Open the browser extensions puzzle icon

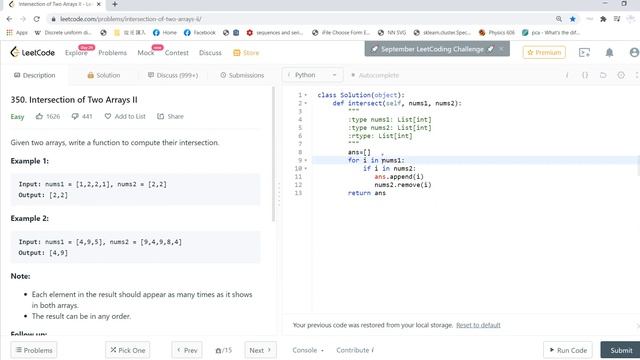[603, 19]
